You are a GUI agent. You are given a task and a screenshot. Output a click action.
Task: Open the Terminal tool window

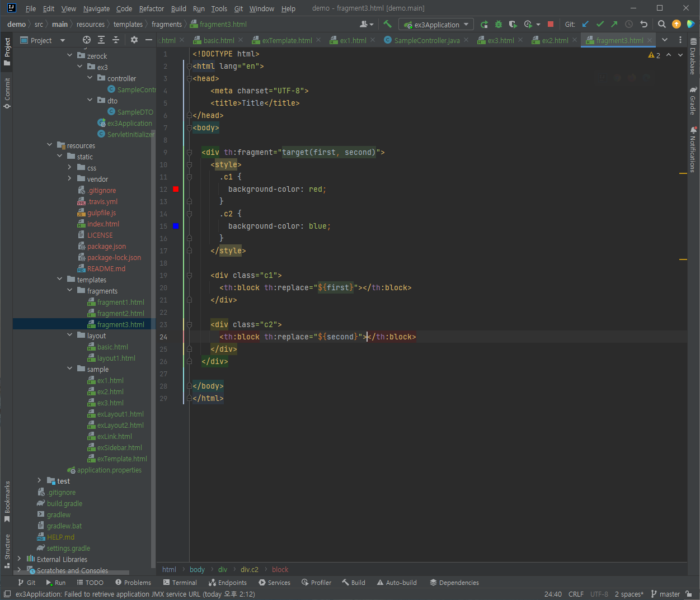pyautogui.click(x=180, y=582)
